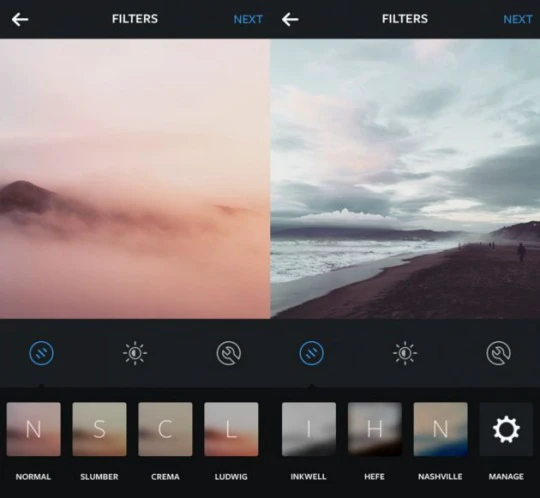Viewport: 540px width, 498px height.
Task: Open Lux brightness sun icon on right screen
Action: 405,353
